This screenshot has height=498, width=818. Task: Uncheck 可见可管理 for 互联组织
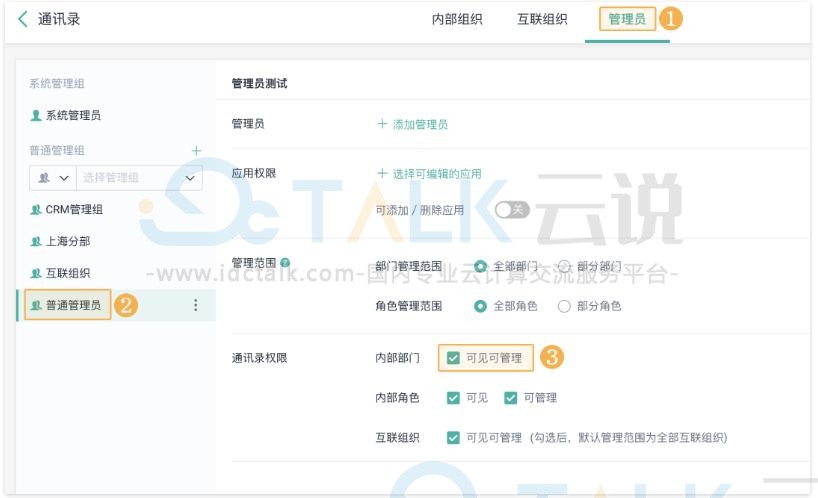pos(453,438)
